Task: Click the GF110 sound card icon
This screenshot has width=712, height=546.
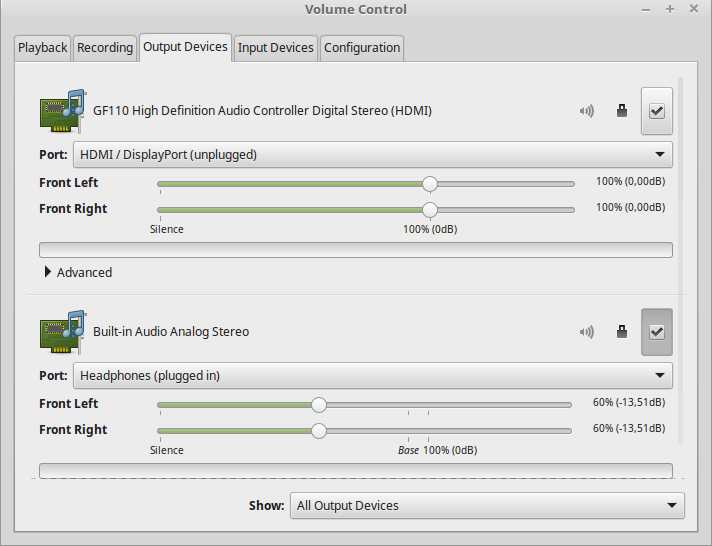Action: 63,111
